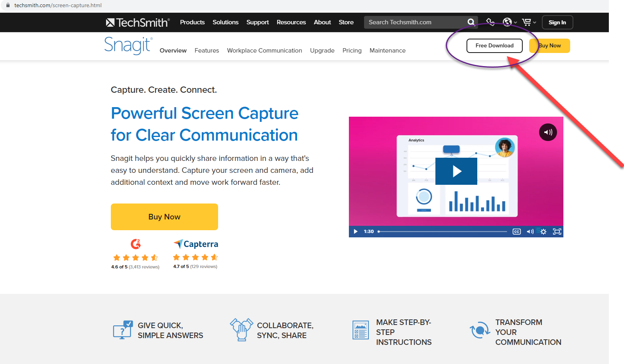Click the TechSmith logo

coord(138,22)
